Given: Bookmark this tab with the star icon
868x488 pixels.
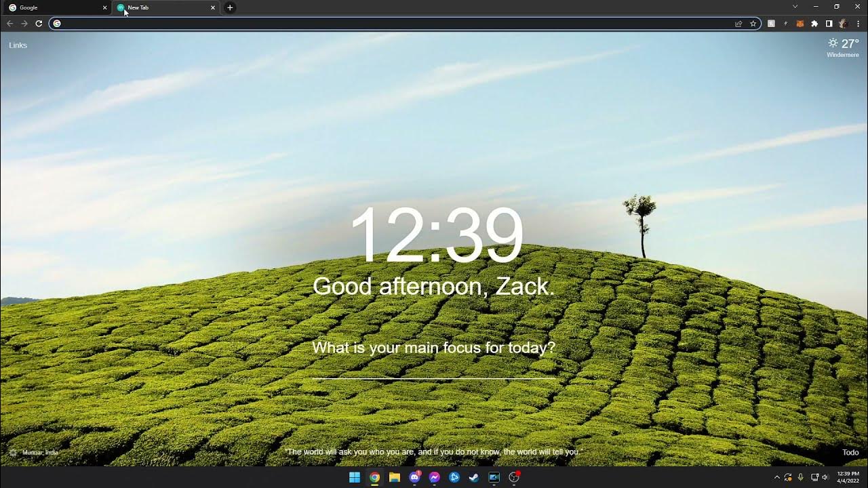Looking at the screenshot, I should pyautogui.click(x=753, y=23).
